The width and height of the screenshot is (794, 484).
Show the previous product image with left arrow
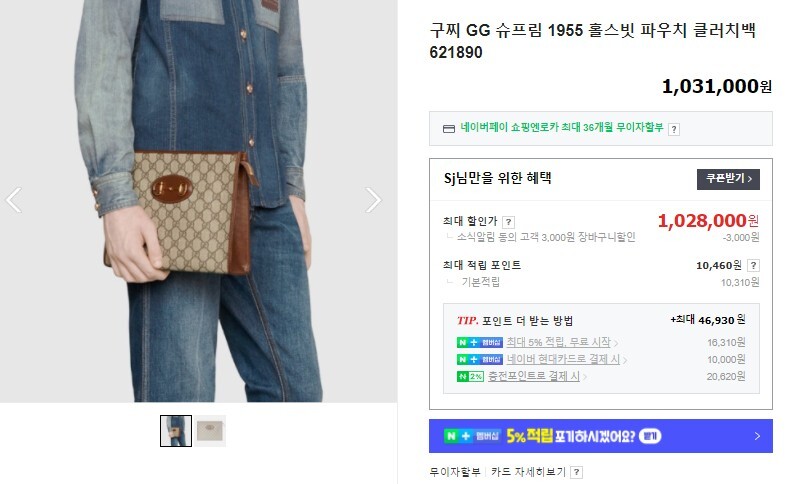click(x=14, y=199)
